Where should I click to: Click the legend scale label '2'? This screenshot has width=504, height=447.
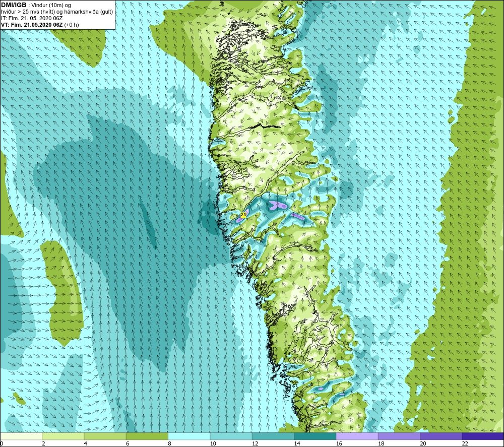[43, 443]
